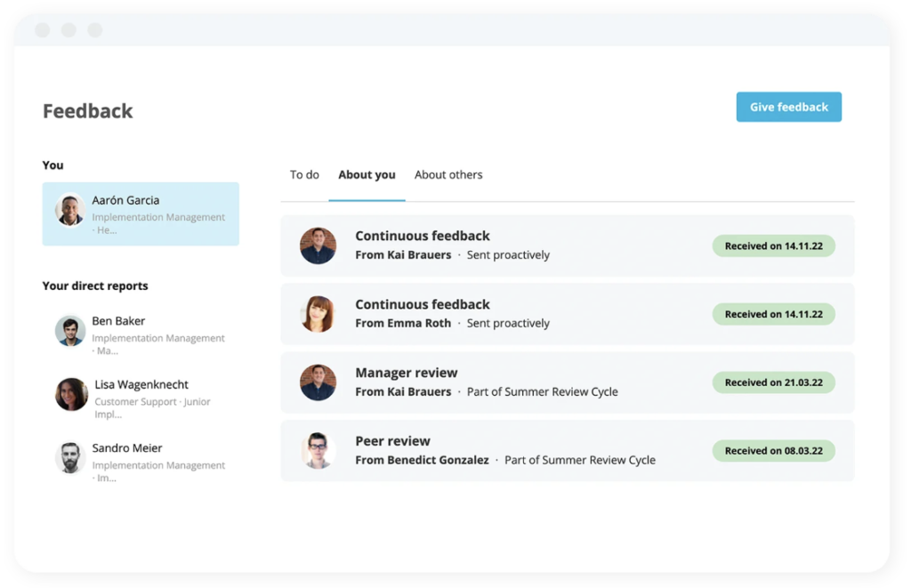The width and height of the screenshot is (911, 588).
Task: Select Aarón Garcia under You
Action: point(141,213)
